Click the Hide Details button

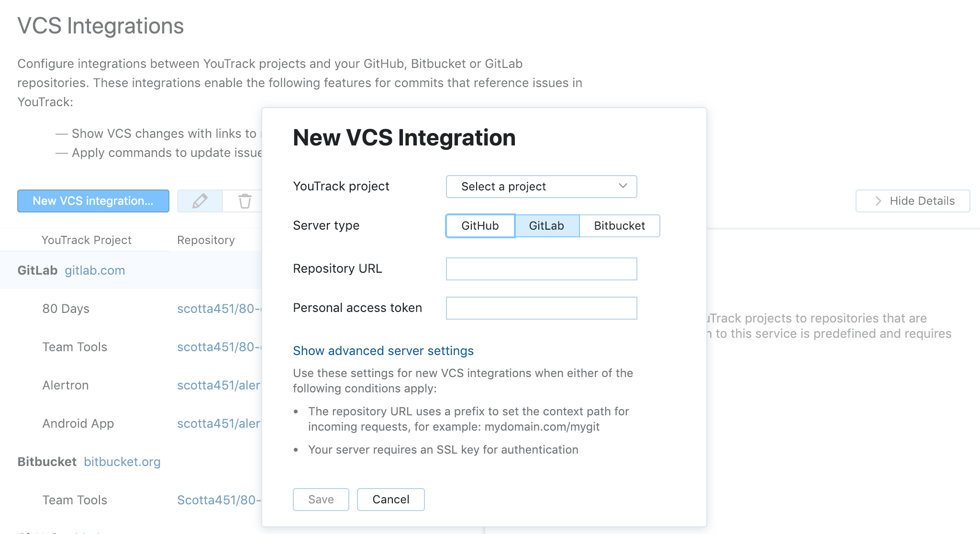pos(913,201)
